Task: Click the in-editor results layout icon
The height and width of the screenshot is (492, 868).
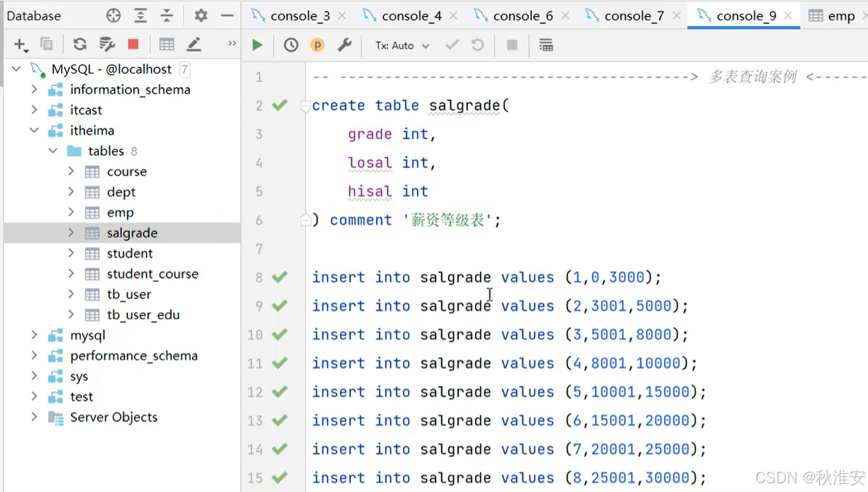Action: [x=546, y=45]
